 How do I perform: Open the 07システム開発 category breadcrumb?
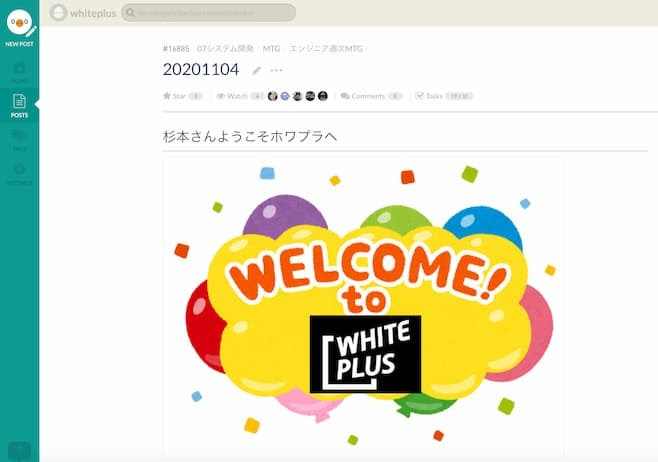[x=225, y=49]
